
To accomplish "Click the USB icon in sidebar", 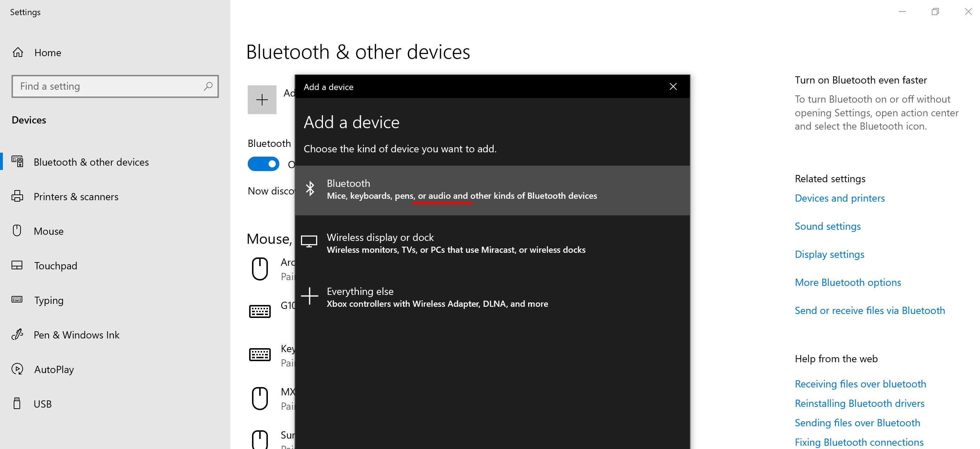I will coord(17,403).
